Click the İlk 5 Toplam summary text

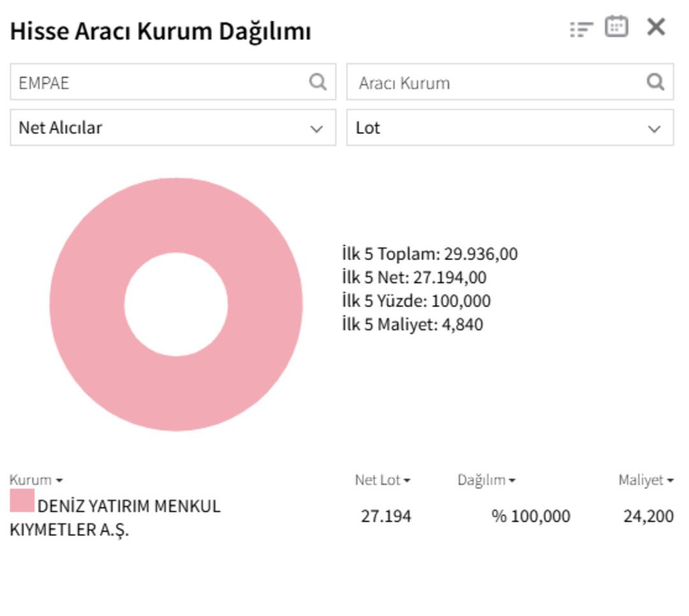point(429,253)
